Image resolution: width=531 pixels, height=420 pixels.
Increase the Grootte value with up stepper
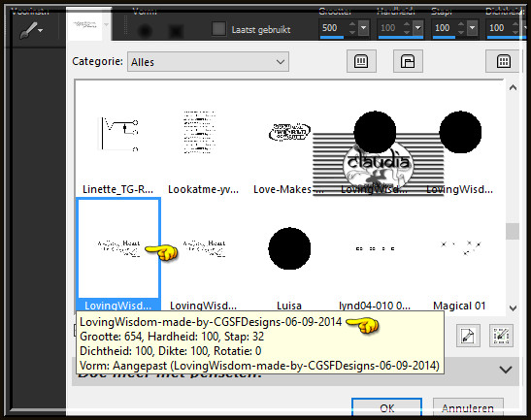pyautogui.click(x=352, y=24)
